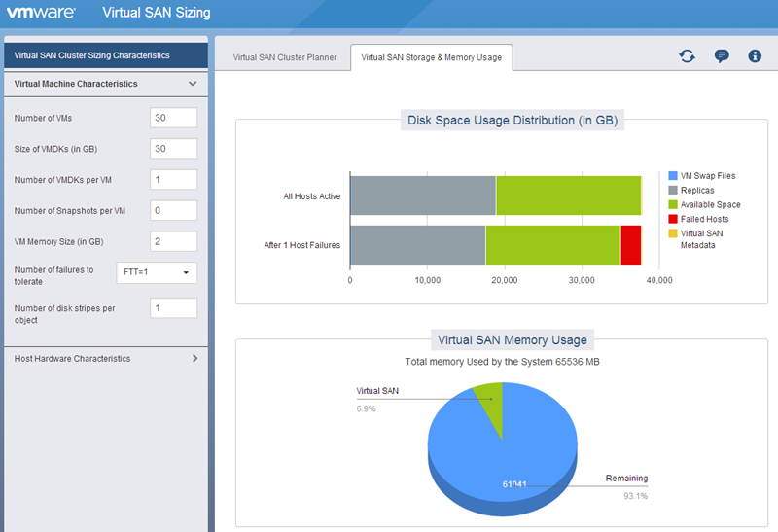The image size is (778, 532).
Task: Click the refresh icon in the top toolbar
Action: coord(687,56)
